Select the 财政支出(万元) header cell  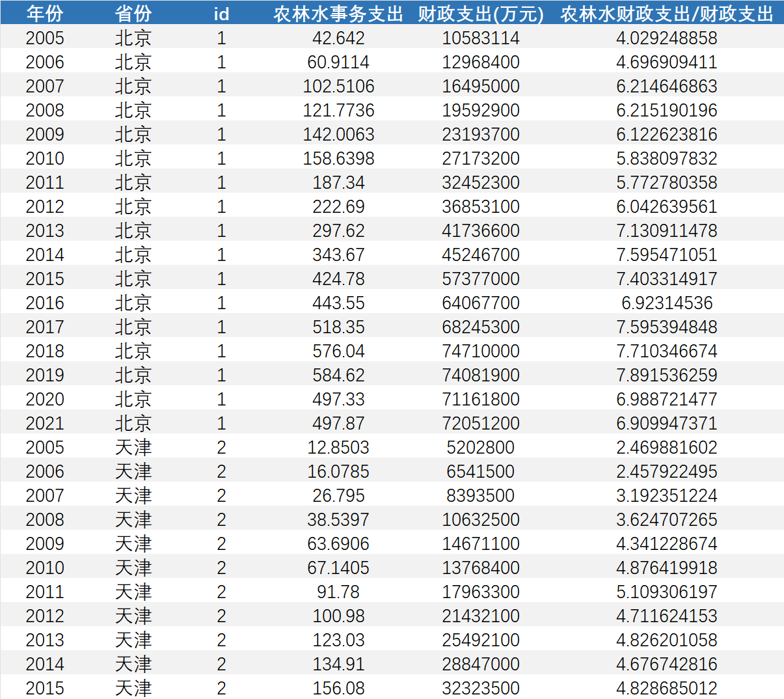point(481,14)
